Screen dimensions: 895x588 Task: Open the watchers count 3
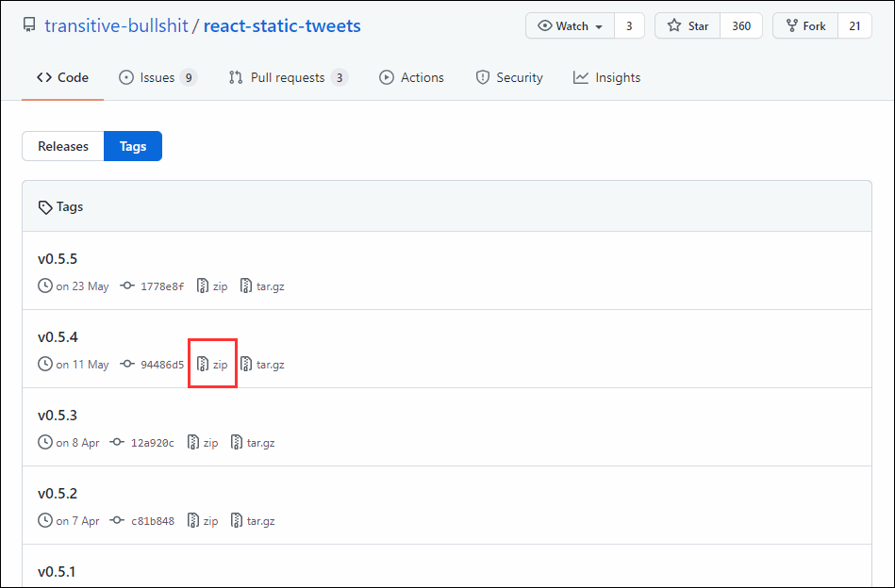tap(630, 26)
